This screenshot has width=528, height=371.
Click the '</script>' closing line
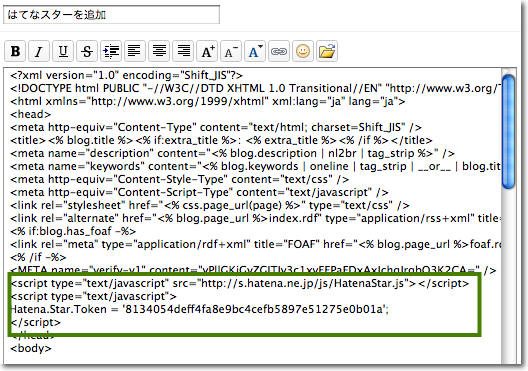point(36,323)
